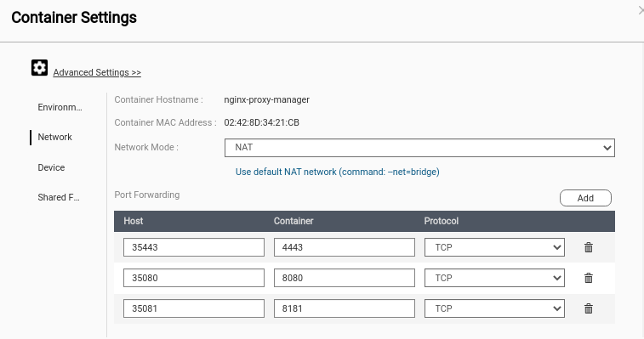Switch to the Environment tab
This screenshot has width=644, height=339.
pos(60,108)
